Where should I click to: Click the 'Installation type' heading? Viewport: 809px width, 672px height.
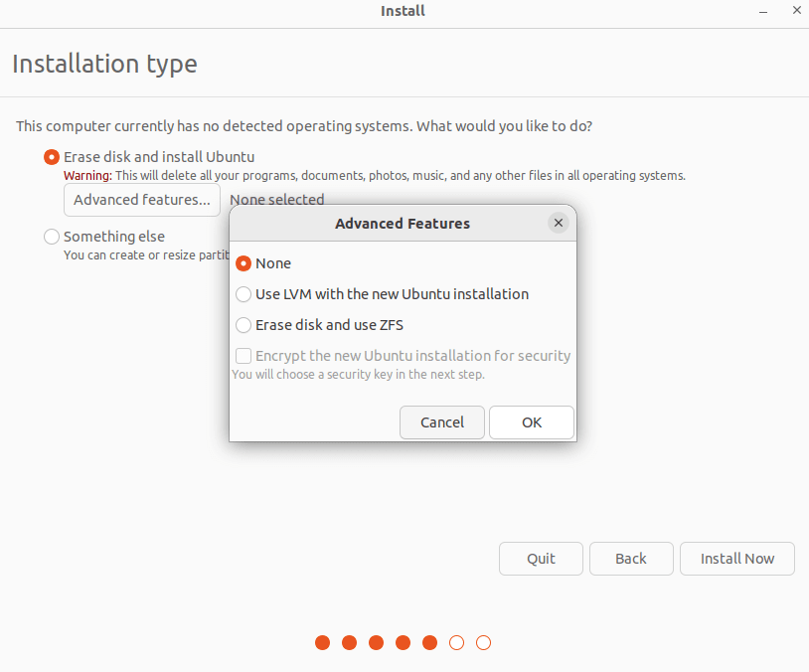coord(104,64)
